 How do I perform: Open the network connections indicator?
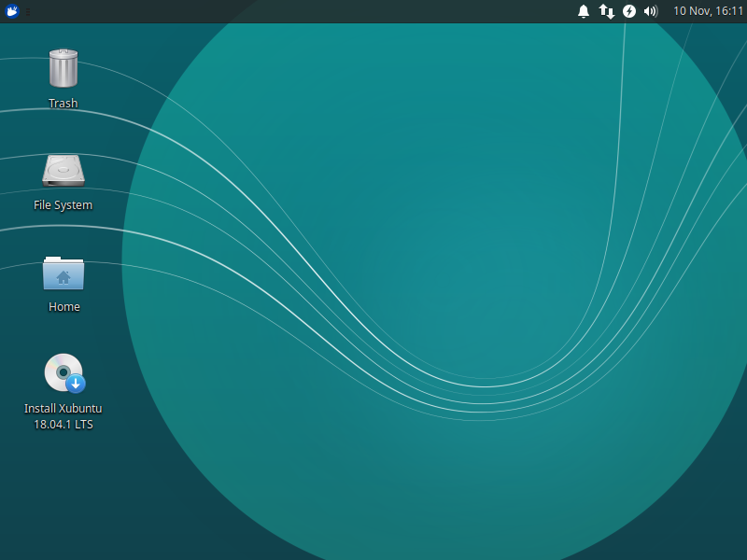(607, 11)
